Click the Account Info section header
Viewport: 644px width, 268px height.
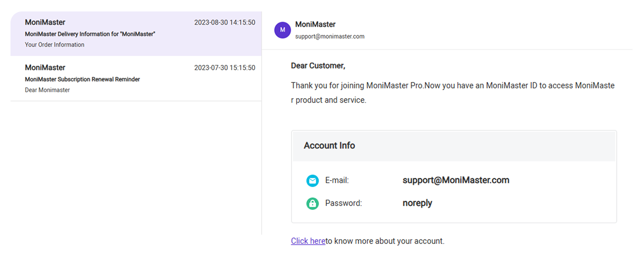(454, 146)
